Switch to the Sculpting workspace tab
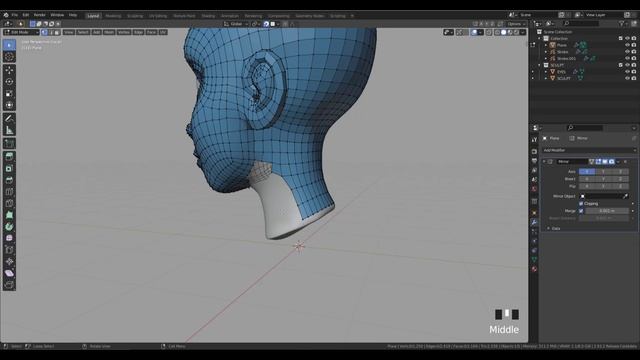Screen dimensions: 640x360 tap(135, 16)
